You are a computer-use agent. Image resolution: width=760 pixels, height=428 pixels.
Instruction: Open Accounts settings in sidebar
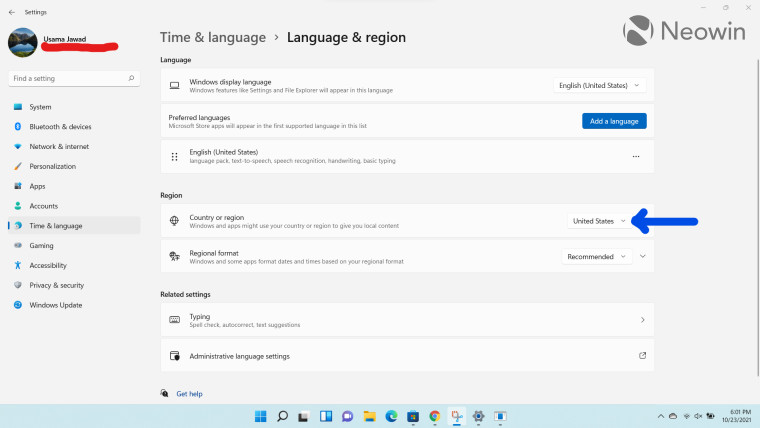coord(74,206)
